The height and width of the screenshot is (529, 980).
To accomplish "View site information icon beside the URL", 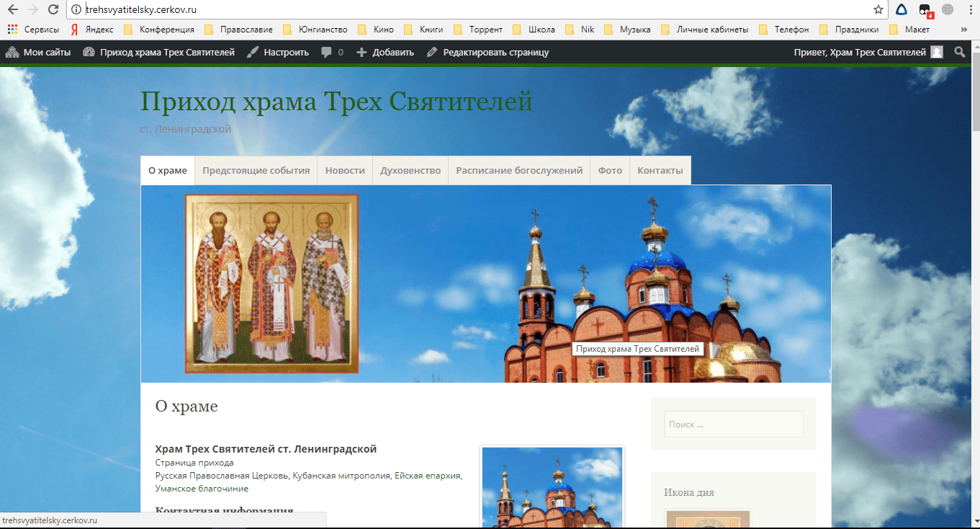I will [x=76, y=9].
